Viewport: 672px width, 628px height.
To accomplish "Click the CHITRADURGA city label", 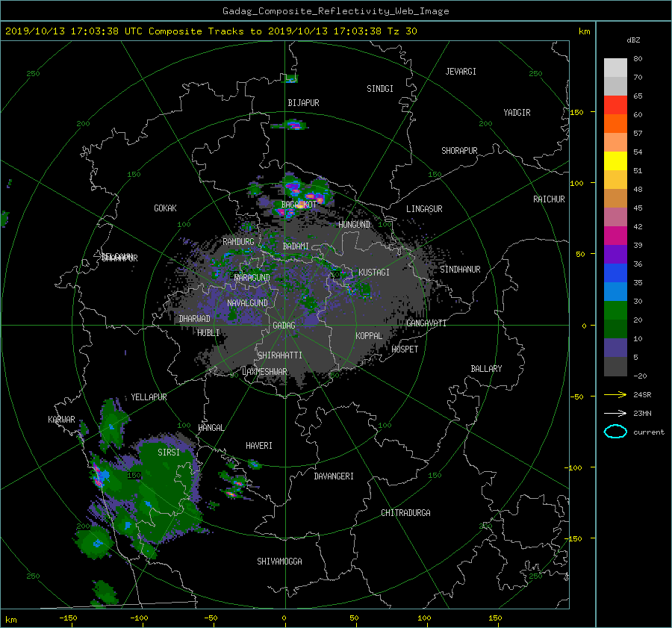I will (405, 513).
